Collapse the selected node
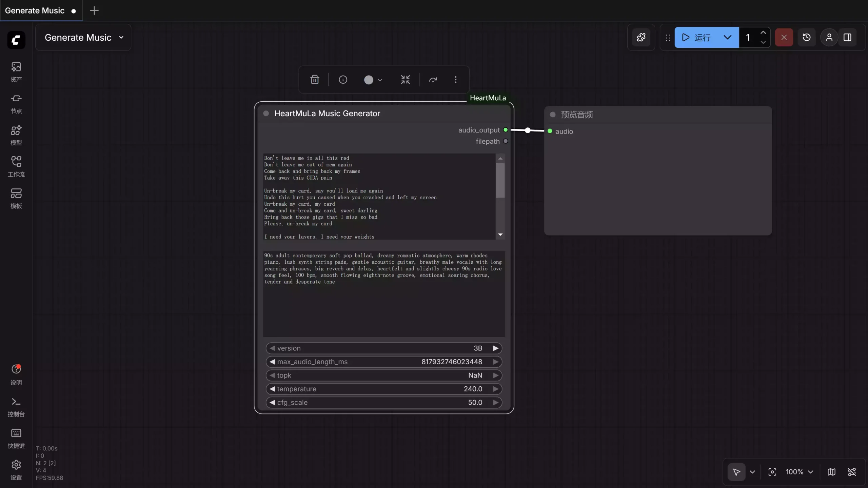 tap(405, 80)
